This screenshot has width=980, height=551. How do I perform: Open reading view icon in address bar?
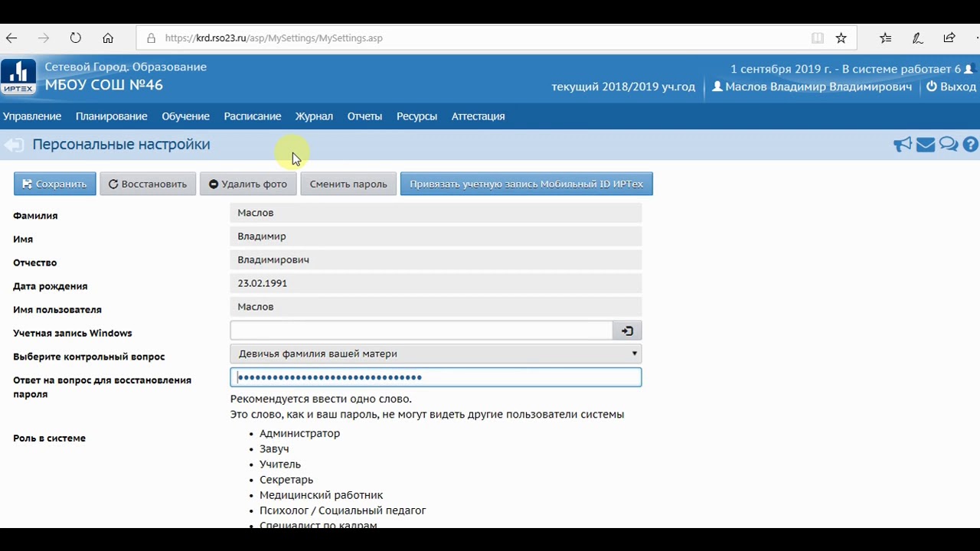pos(818,37)
